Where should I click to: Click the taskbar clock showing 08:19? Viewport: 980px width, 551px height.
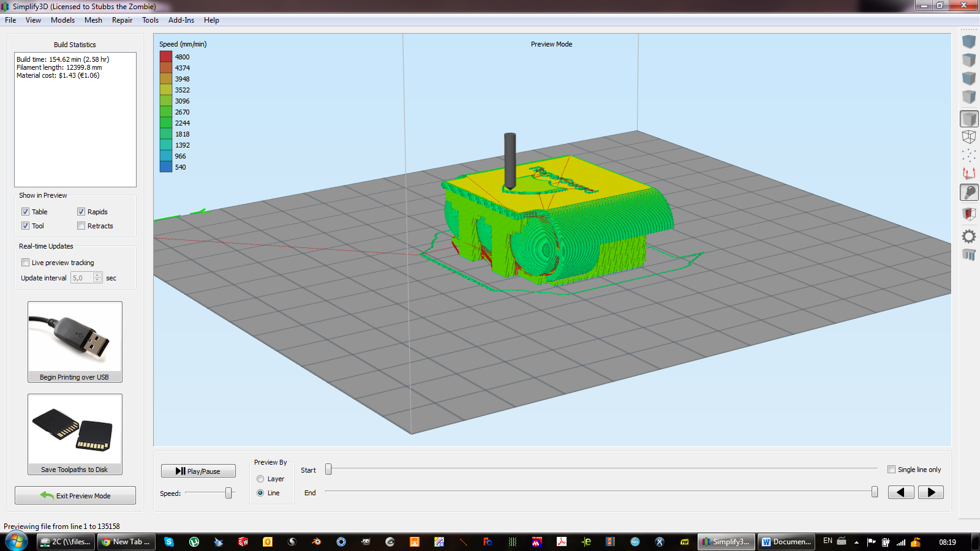pos(948,542)
